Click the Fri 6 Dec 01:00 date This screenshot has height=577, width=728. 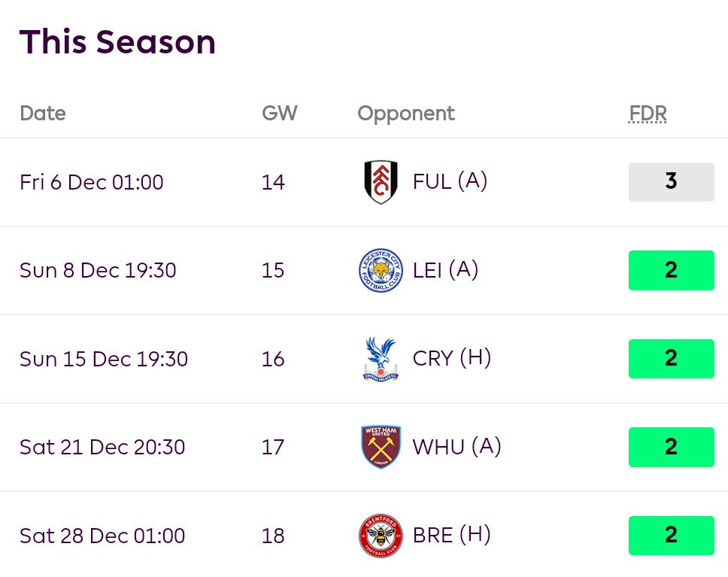click(92, 182)
